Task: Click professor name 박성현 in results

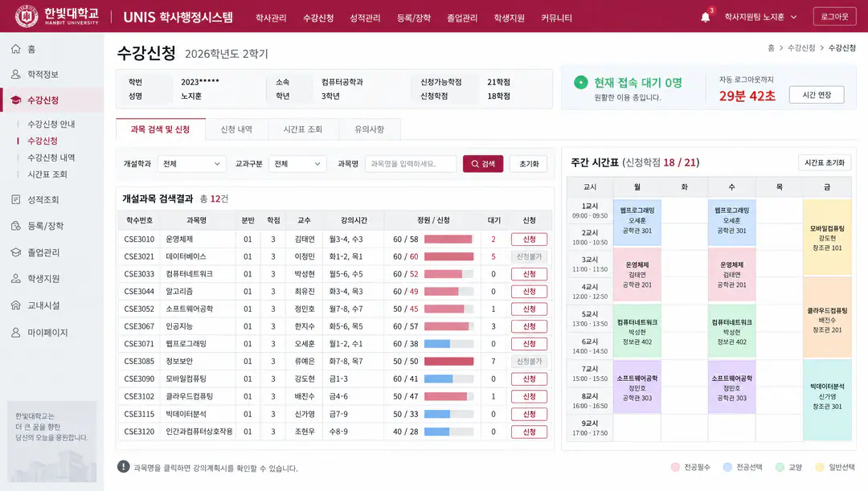Action: [x=305, y=274]
